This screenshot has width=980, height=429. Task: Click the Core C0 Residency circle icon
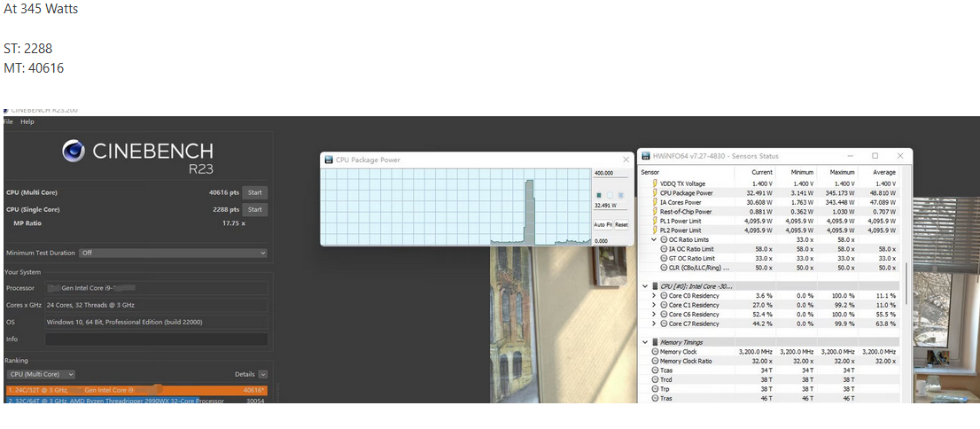(x=664, y=296)
